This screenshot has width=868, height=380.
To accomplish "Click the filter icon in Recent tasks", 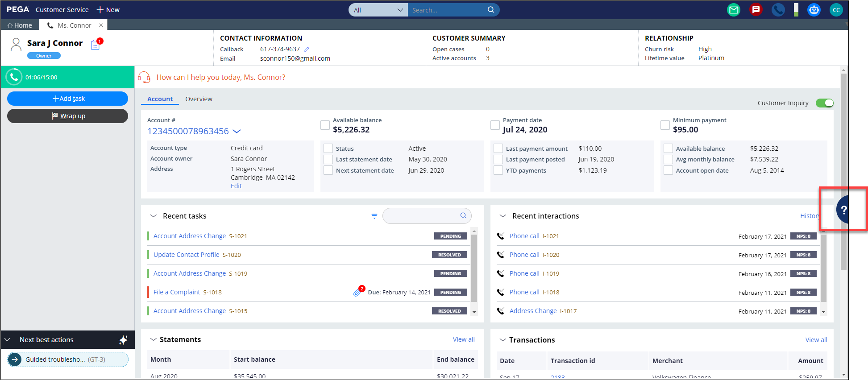I will coord(374,216).
